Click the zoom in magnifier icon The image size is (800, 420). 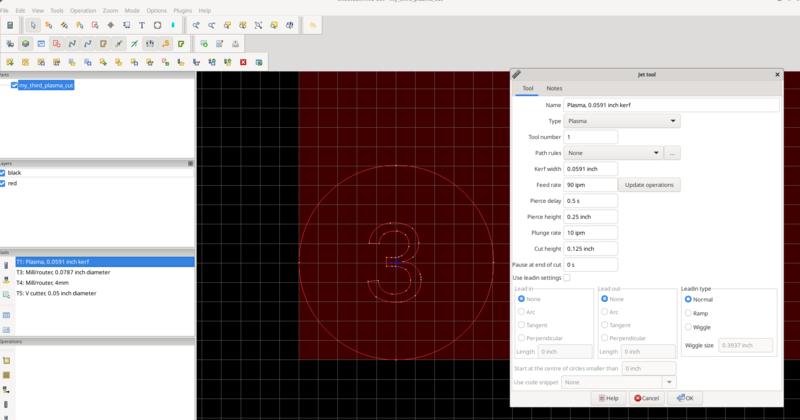[196, 25]
